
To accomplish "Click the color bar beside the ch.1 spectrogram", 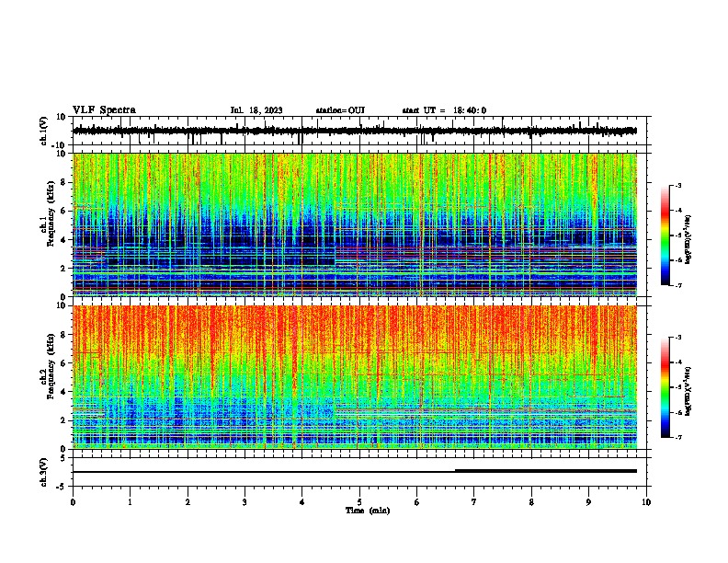I will tap(665, 236).
